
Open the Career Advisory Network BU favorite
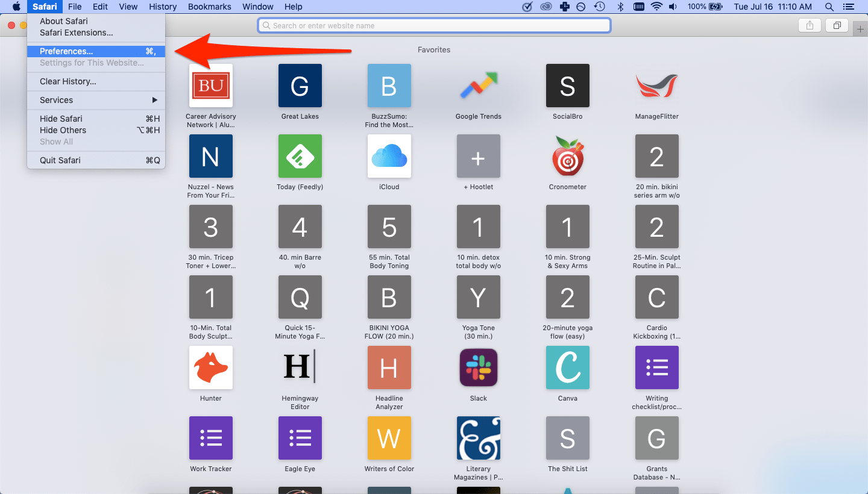pos(211,86)
